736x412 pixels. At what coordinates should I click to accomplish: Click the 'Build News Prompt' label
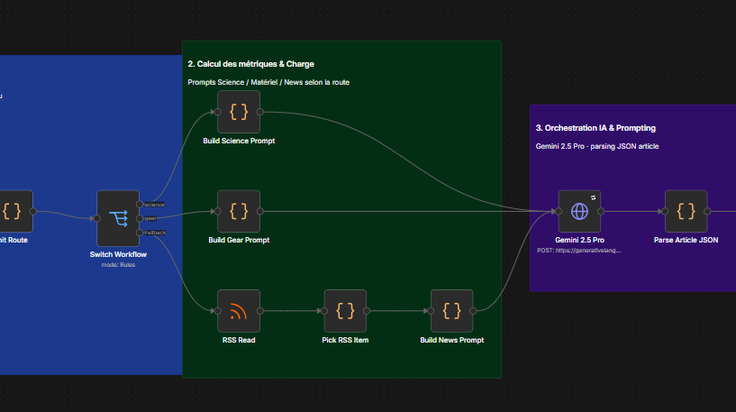[452, 340]
